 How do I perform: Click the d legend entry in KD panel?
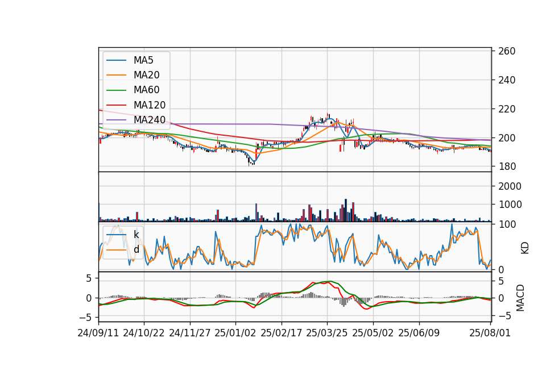tap(123, 250)
